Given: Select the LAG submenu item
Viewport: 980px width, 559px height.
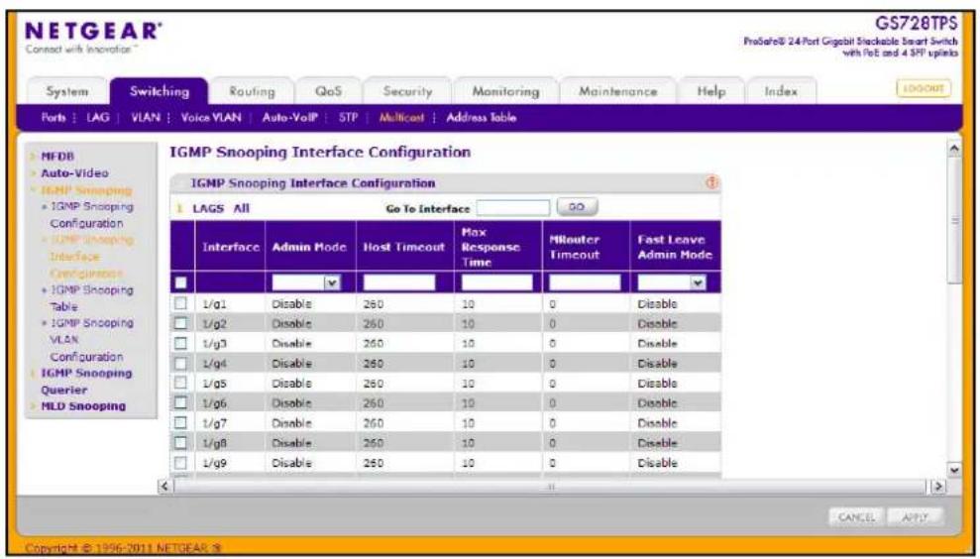Looking at the screenshot, I should 97,118.
